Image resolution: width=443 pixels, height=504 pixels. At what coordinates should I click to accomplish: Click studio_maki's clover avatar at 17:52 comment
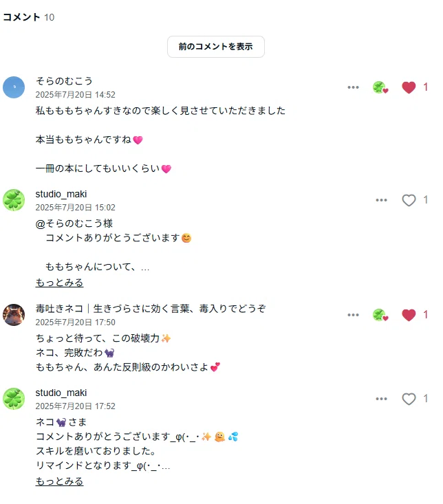point(14,399)
